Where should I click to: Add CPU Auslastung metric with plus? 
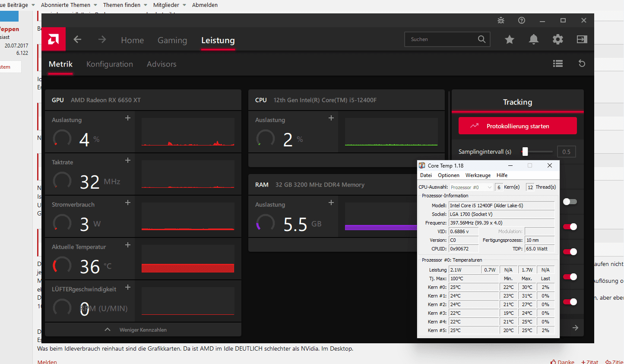coord(331,118)
